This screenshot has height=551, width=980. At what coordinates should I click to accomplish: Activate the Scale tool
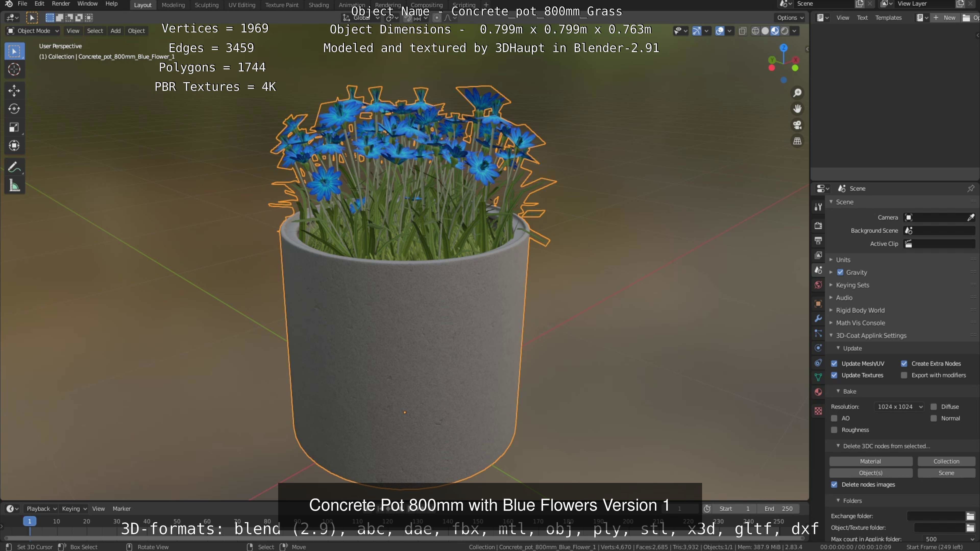(15, 127)
